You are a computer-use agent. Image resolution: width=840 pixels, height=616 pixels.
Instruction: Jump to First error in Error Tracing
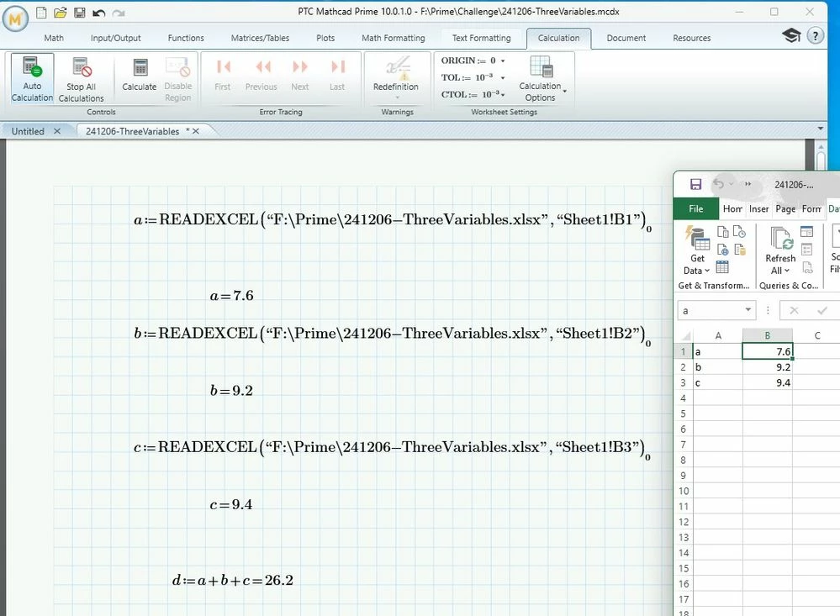223,75
